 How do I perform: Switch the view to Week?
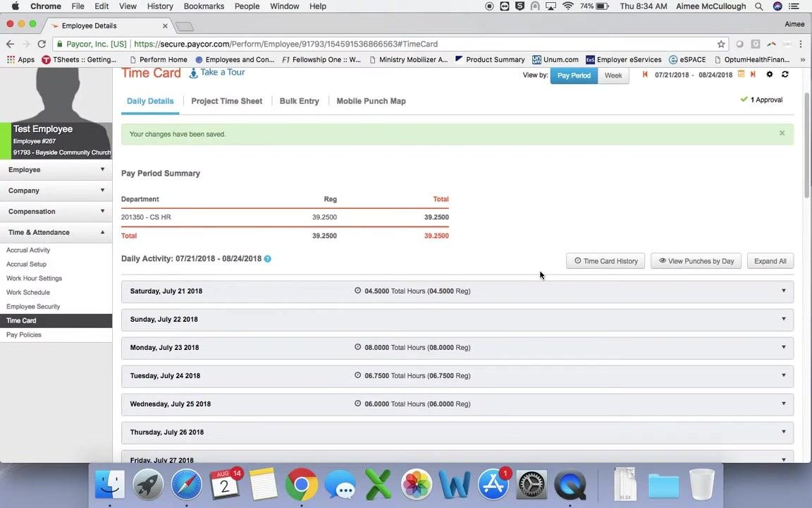coord(613,75)
